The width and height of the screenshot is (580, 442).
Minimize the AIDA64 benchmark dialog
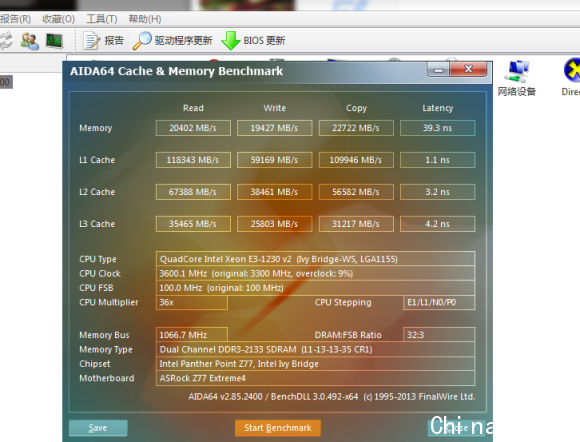point(438,70)
